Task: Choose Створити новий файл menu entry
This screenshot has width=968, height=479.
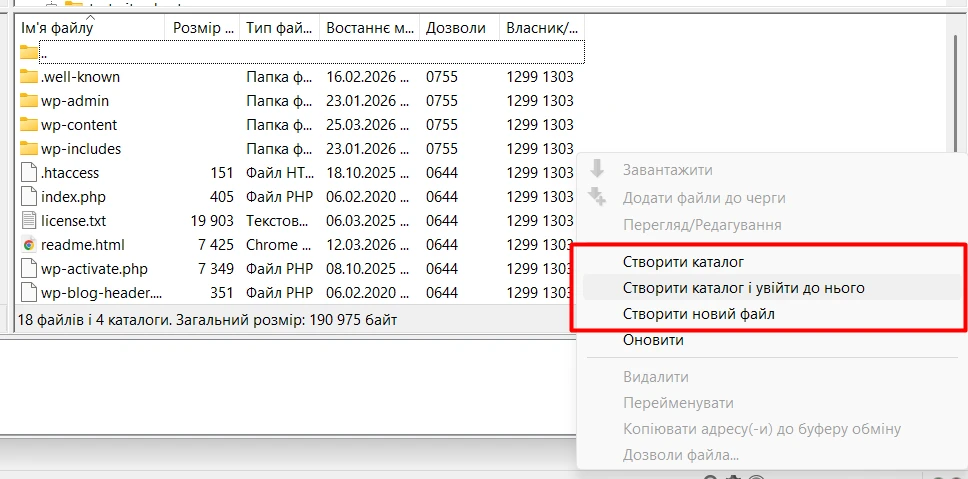Action: (x=699, y=314)
